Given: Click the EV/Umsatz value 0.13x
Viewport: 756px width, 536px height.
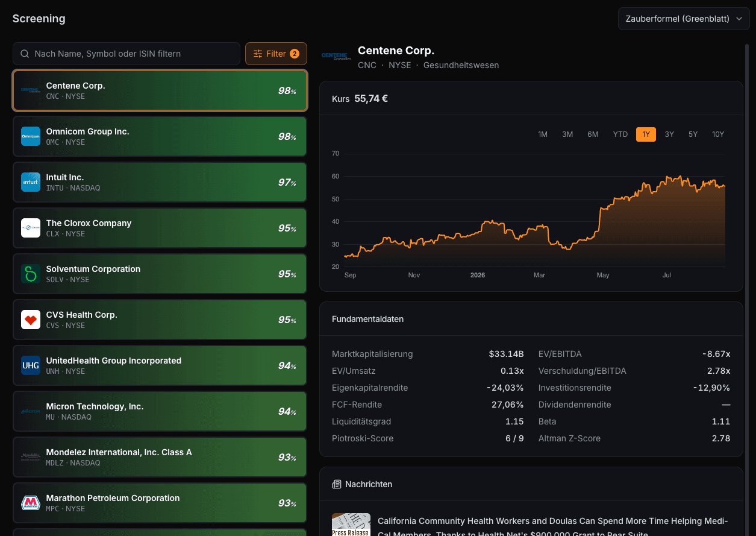Looking at the screenshot, I should tap(512, 371).
